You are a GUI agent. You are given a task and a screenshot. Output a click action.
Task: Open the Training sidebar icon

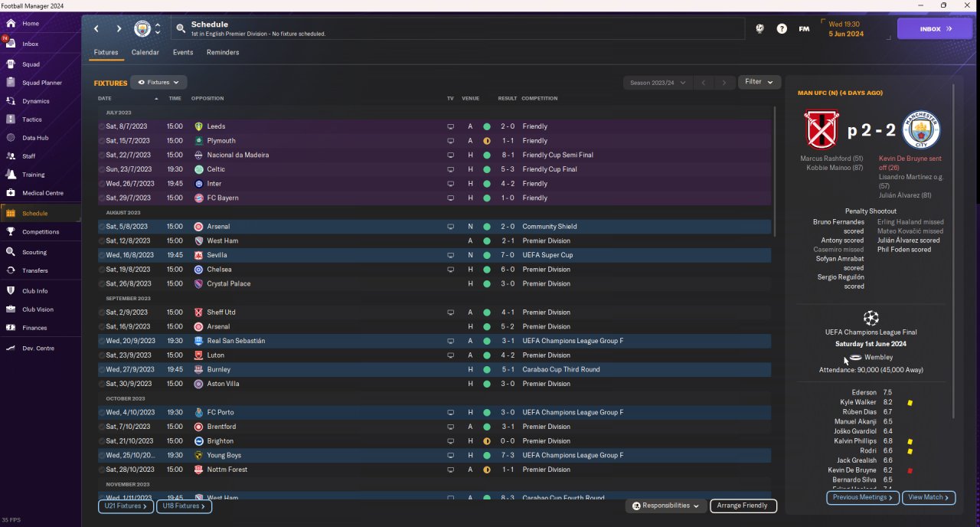click(11, 175)
